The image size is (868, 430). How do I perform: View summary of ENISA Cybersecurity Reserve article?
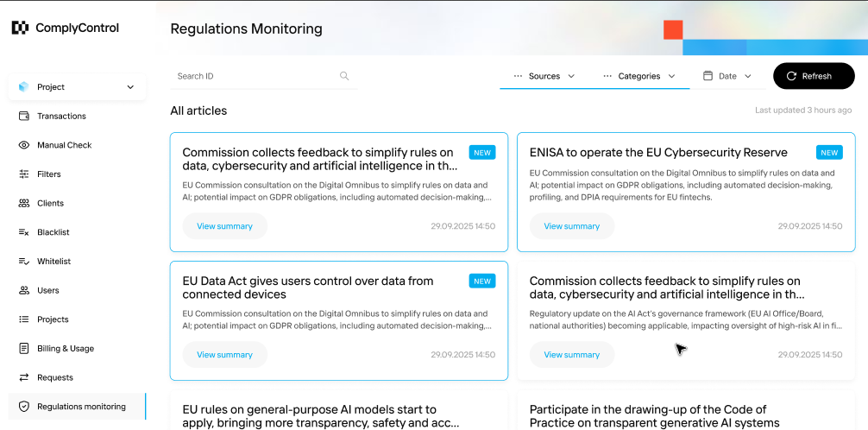coord(571,226)
